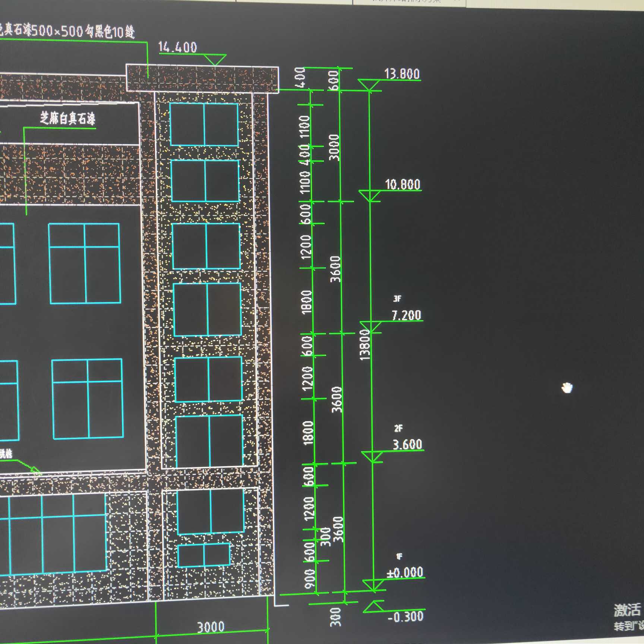
Task: Select the ±0.000 ground level text
Action: tap(405, 572)
